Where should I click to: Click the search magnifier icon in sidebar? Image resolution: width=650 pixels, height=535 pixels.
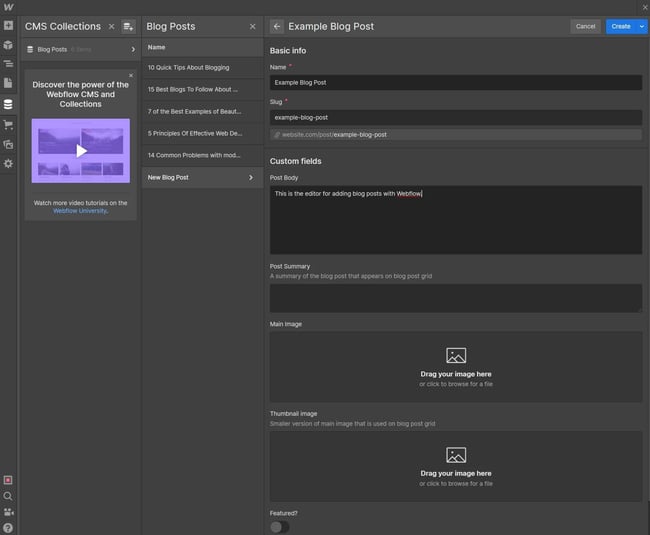(8, 496)
